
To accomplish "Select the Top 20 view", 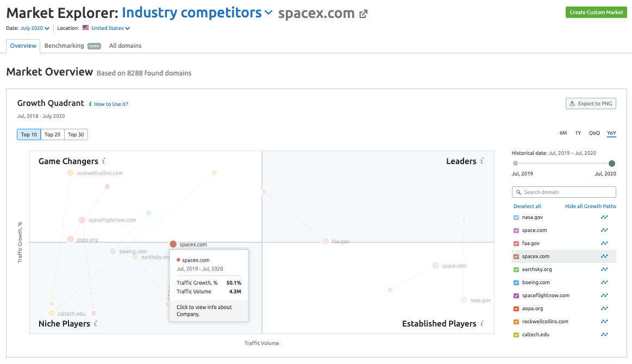I will [x=53, y=135].
